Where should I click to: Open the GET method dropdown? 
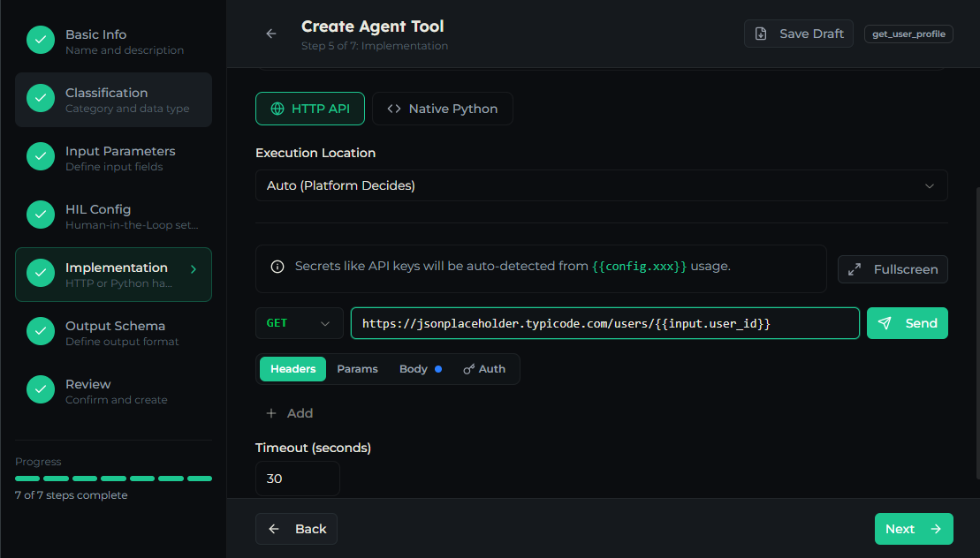point(300,322)
